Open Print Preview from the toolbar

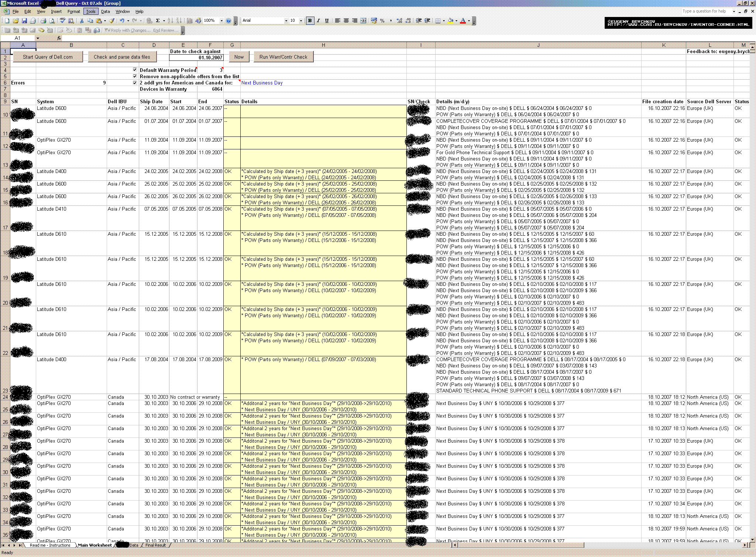(52, 21)
